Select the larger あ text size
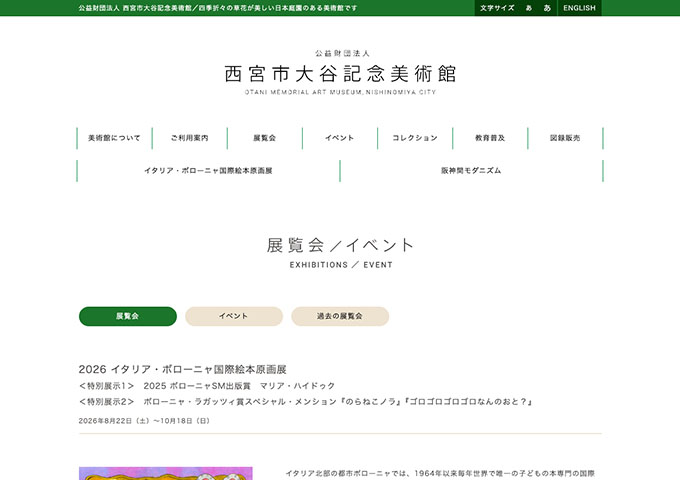The width and height of the screenshot is (680, 480). click(x=547, y=8)
